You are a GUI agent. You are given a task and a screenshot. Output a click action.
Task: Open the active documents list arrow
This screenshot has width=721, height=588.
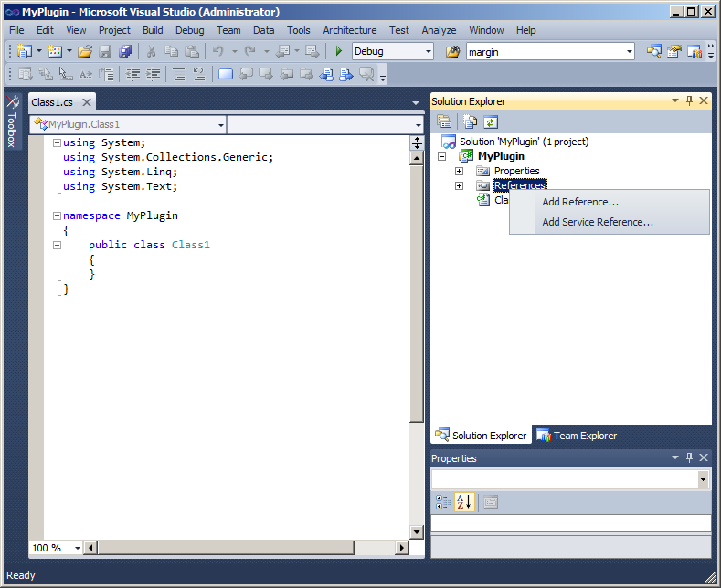pos(416,103)
